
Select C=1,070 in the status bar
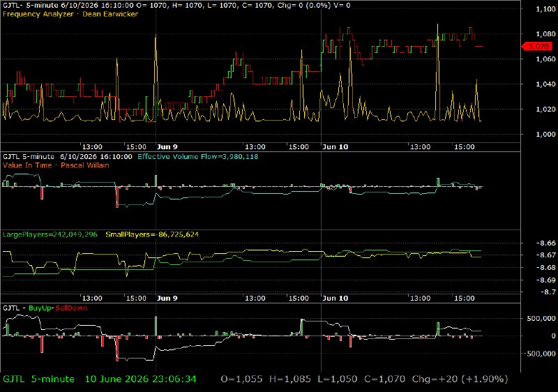coord(385,379)
